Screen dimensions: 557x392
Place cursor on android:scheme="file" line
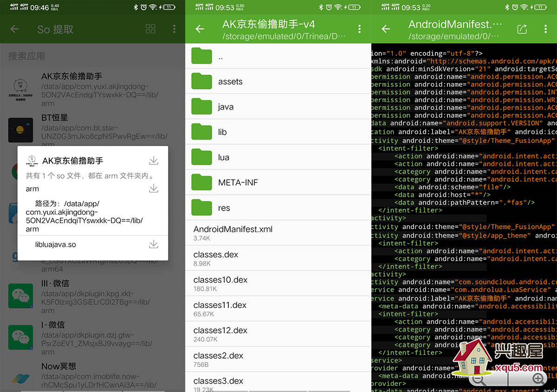[453, 187]
